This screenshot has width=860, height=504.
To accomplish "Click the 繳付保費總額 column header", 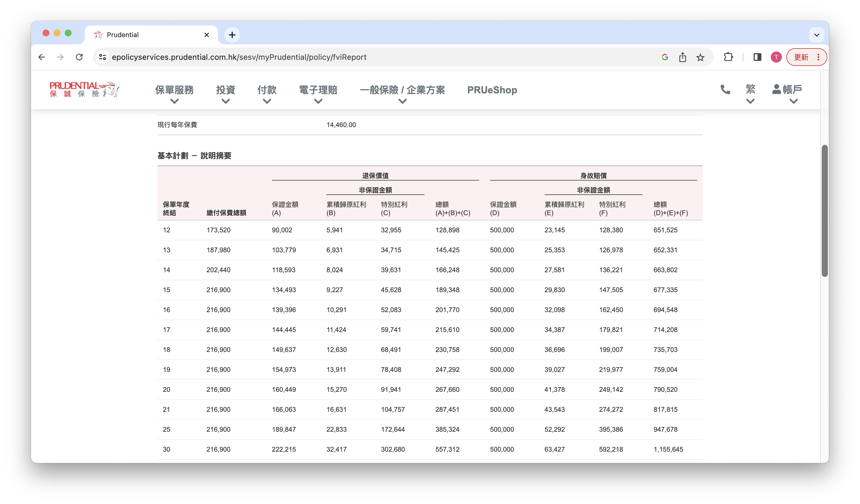I will point(226,213).
